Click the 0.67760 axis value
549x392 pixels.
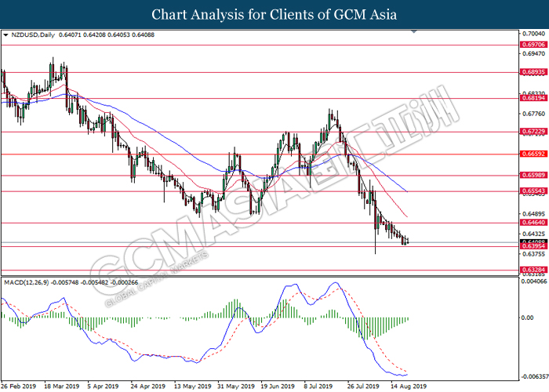tap(533, 114)
